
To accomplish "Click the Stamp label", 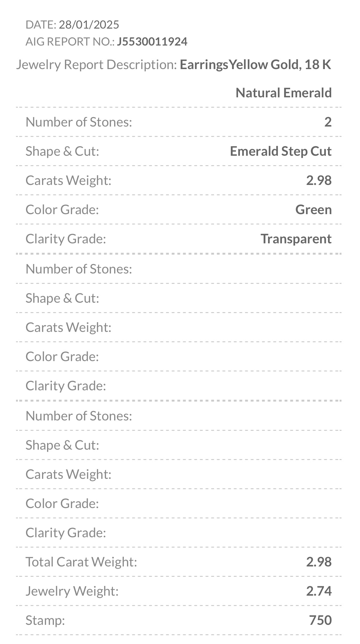I will click(x=45, y=620).
